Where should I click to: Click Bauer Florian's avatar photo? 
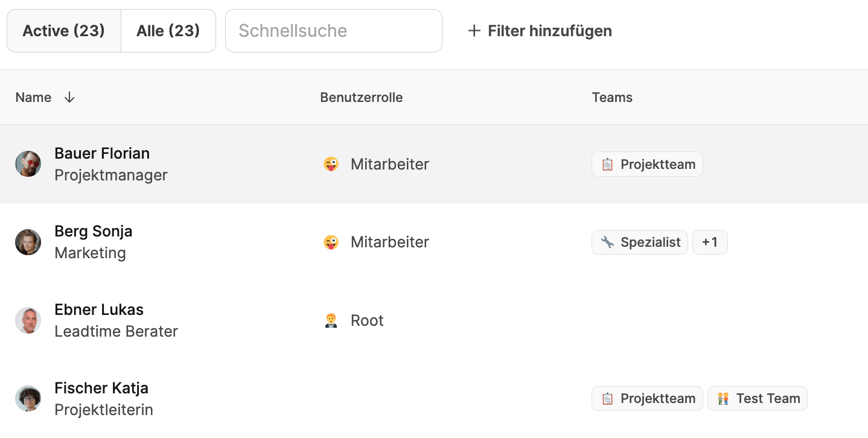28,164
